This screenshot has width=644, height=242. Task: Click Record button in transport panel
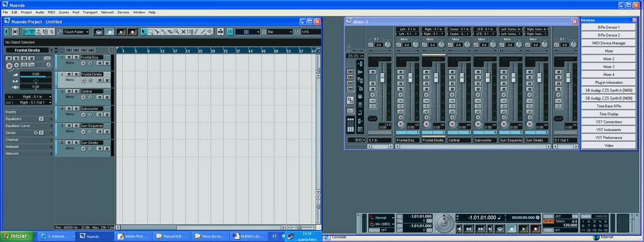tap(535, 229)
